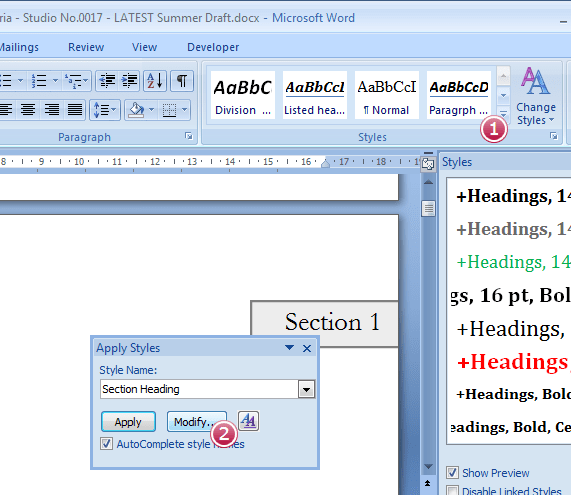Show previous row of Quick Styles gallery
The width and height of the screenshot is (571, 495).
pos(503,76)
